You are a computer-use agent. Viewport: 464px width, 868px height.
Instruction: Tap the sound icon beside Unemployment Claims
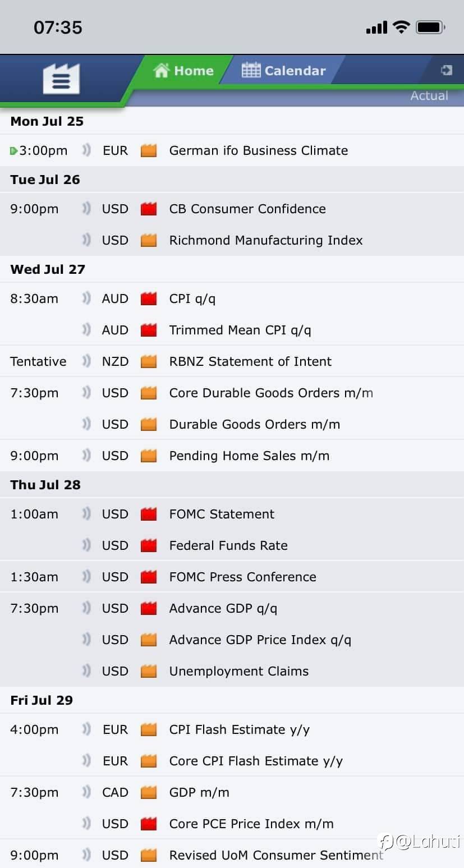(x=86, y=671)
